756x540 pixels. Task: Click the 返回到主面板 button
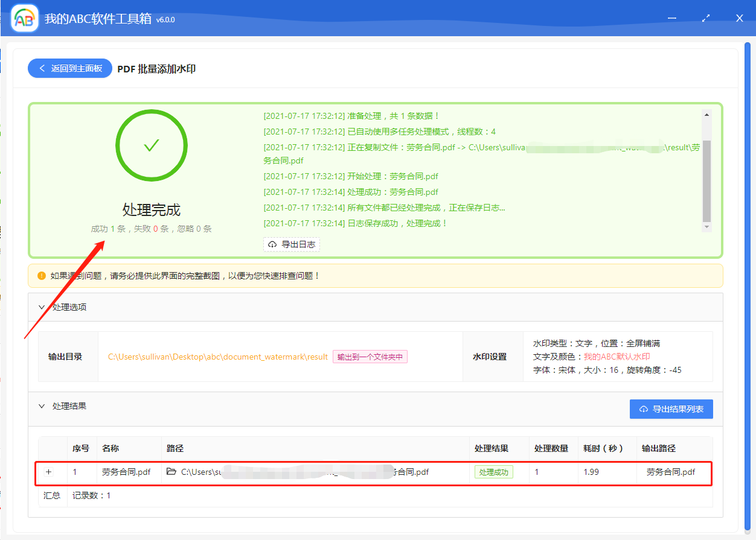click(69, 68)
